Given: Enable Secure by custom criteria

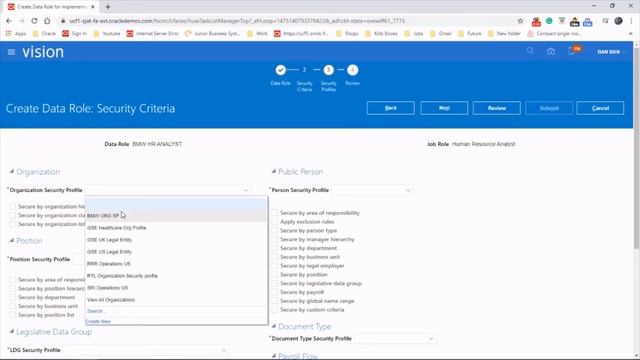Looking at the screenshot, I should [275, 310].
